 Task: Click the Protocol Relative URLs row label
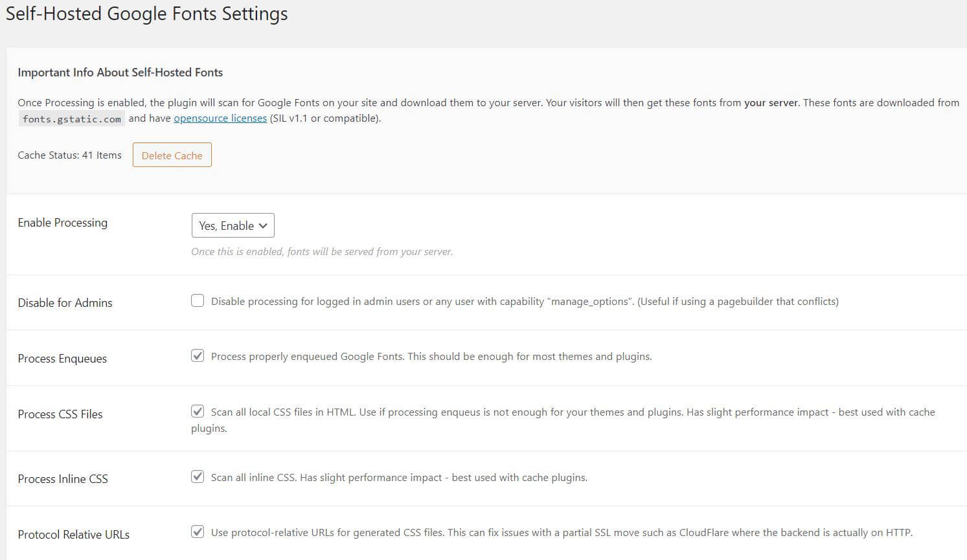click(x=73, y=535)
